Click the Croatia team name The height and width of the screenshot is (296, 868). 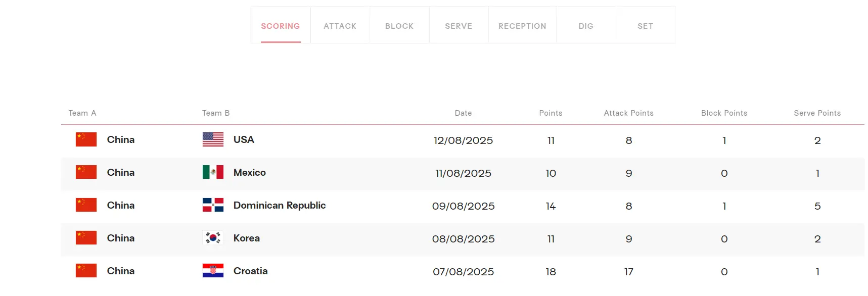[250, 271]
